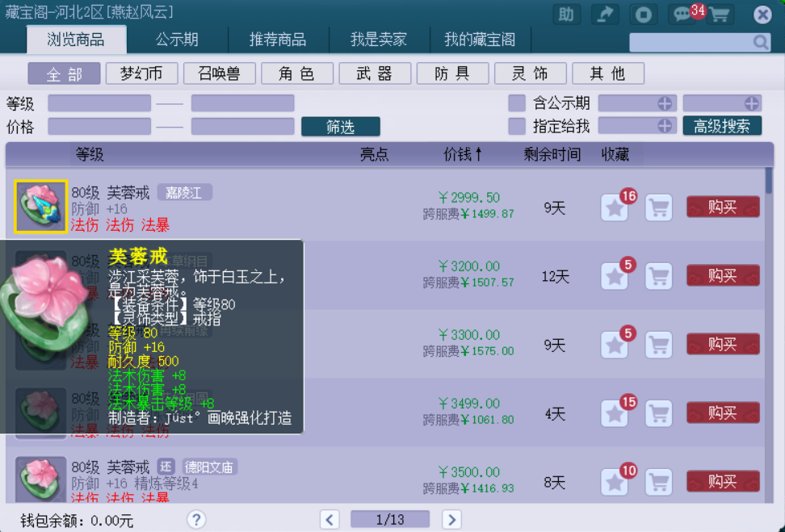Add the ¥3200.00 item to cart

coord(659,276)
